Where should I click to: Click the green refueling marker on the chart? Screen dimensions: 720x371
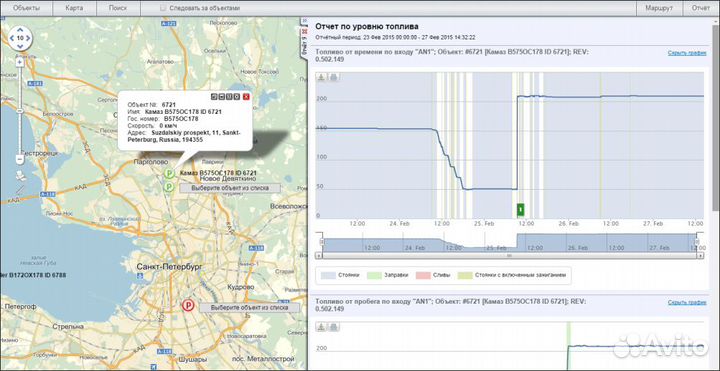point(521,209)
